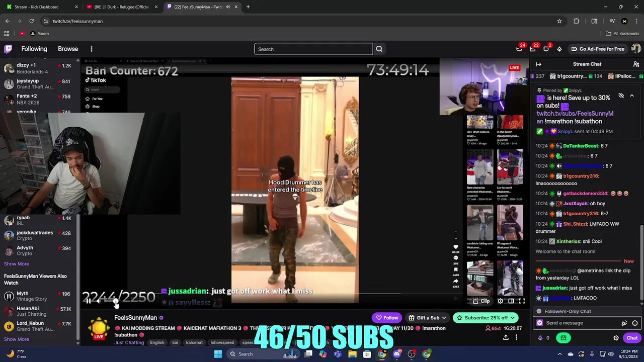Open Myth Vintage Story channel
This screenshot has height=362, width=644.
point(38,296)
